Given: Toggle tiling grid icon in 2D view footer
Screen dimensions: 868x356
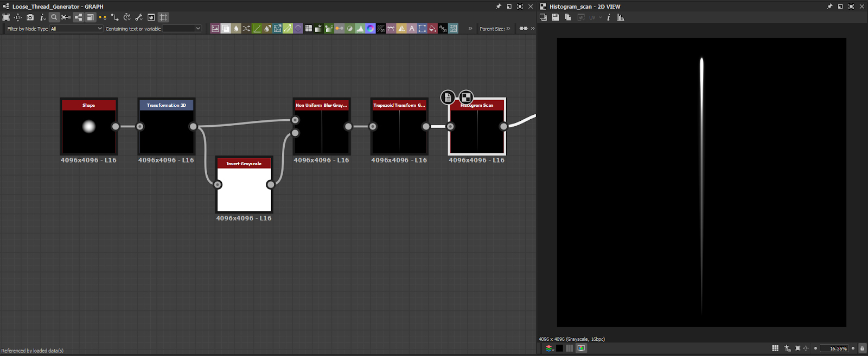Looking at the screenshot, I should tap(775, 348).
